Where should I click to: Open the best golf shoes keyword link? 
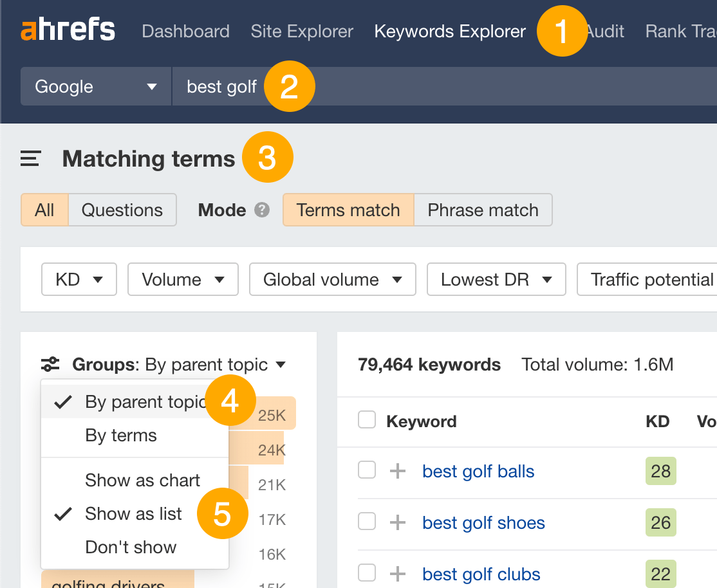point(484,522)
